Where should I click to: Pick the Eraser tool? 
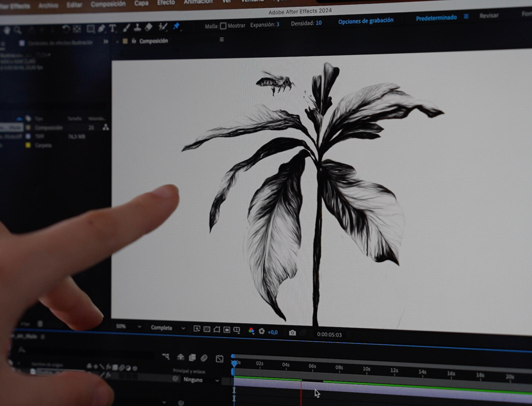coord(149,27)
